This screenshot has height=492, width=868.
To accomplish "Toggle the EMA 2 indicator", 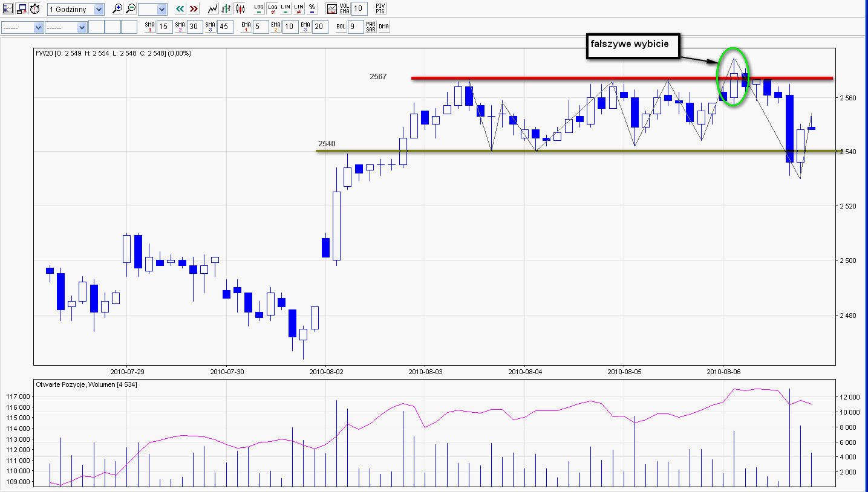I will 275,27.
